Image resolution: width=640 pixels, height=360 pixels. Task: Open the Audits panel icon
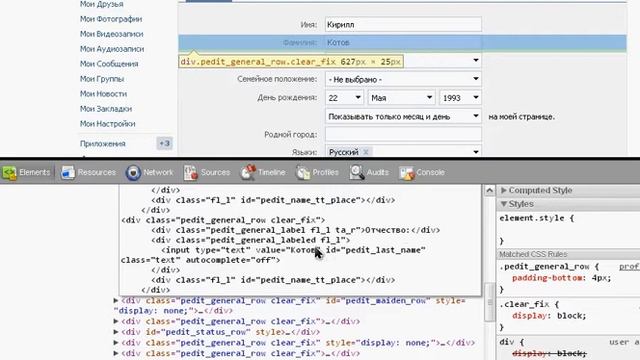357,172
